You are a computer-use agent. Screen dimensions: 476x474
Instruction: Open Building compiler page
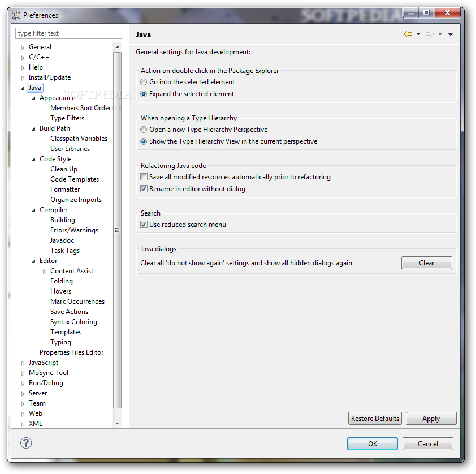click(63, 220)
